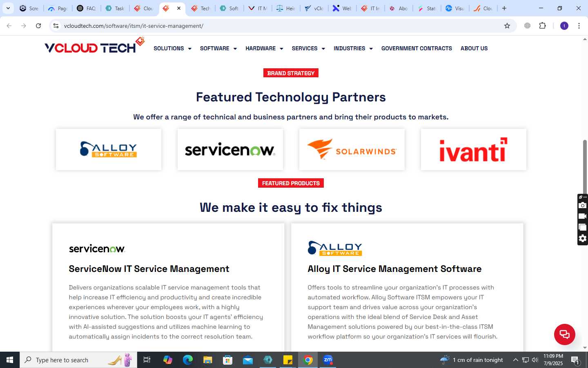Open Alloy IT Service Management Software heading

[x=394, y=269]
